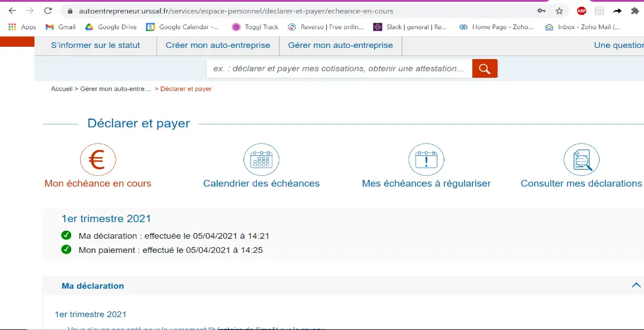
Task: Open saved passwords key icon
Action: pyautogui.click(x=541, y=11)
